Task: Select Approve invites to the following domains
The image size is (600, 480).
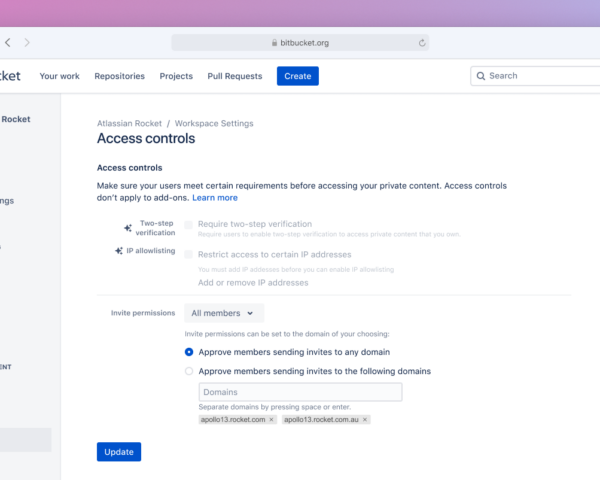Action: (x=189, y=371)
